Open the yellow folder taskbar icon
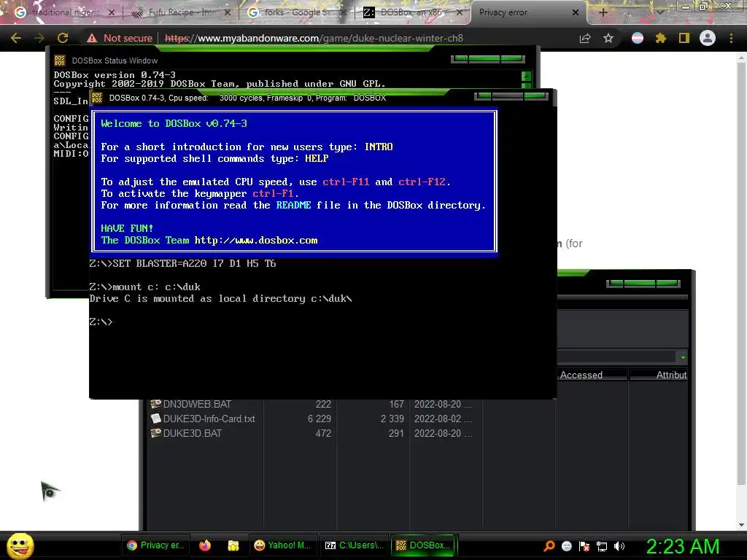This screenshot has width=747, height=560. (x=233, y=545)
